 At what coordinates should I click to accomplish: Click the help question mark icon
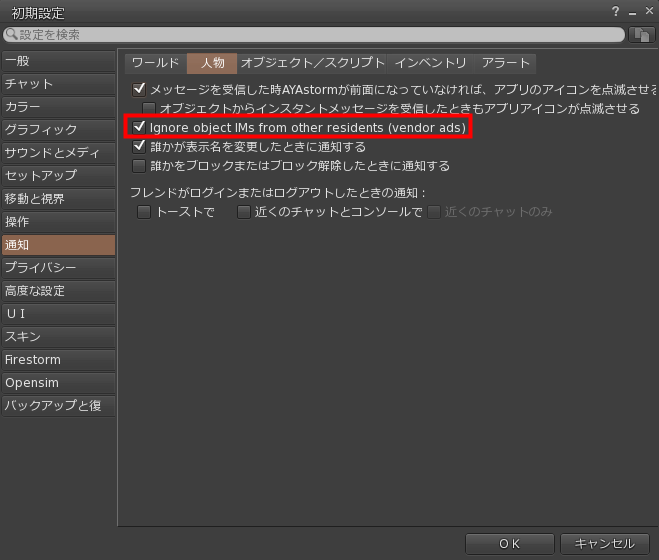[615, 11]
